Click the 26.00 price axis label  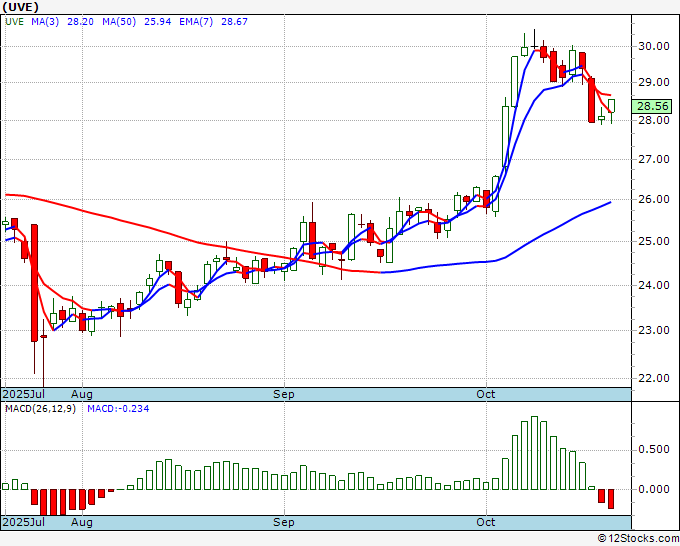(x=654, y=199)
